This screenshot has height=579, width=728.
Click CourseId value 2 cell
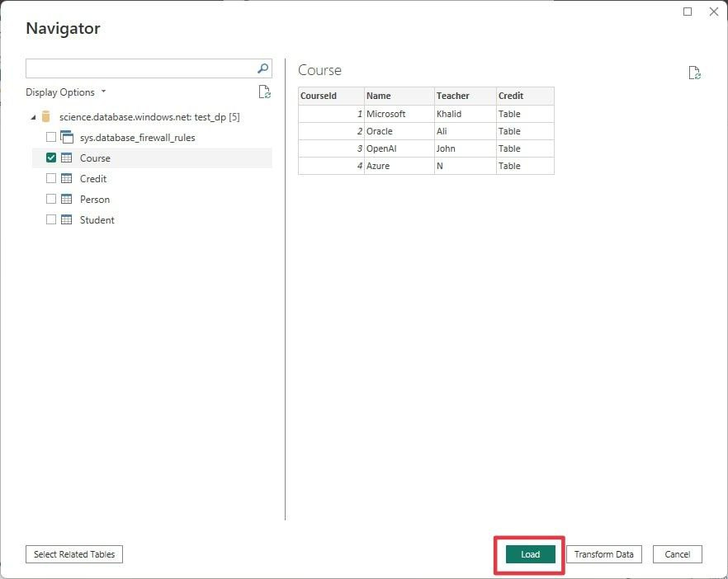(x=331, y=131)
